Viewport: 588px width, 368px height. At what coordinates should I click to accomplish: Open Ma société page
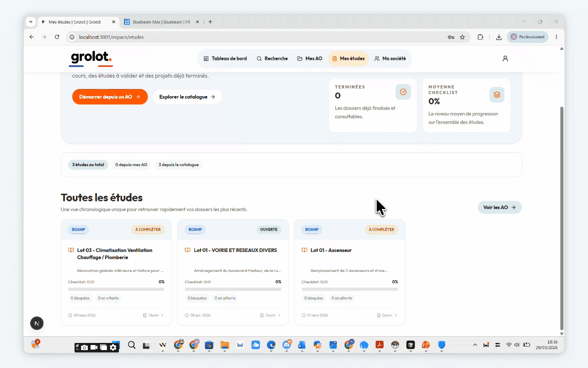[x=390, y=59]
